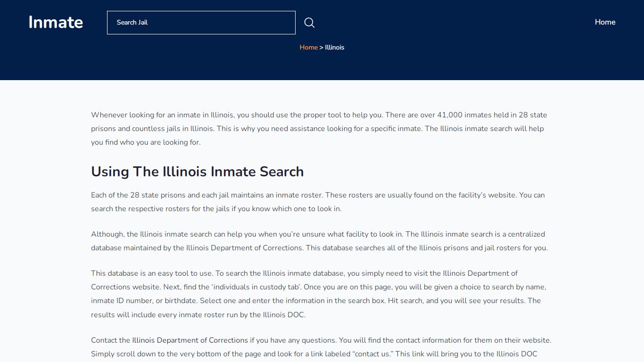
Task: Select heading Using The Illinois Inmate Search
Action: click(198, 172)
